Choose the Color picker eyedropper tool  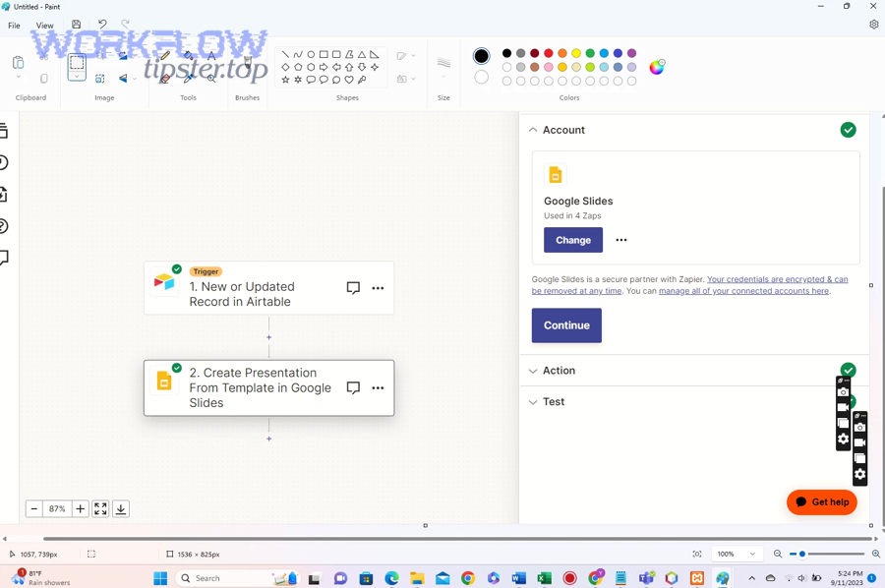click(189, 79)
